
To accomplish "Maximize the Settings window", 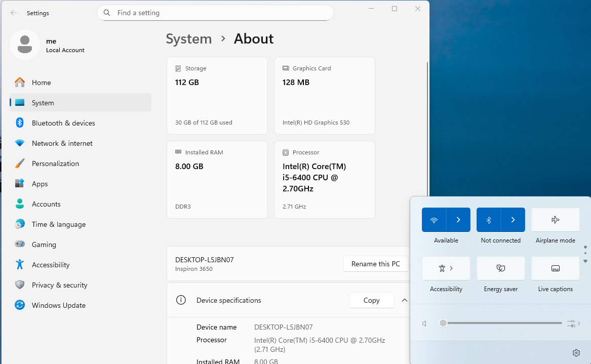I will coord(394,8).
